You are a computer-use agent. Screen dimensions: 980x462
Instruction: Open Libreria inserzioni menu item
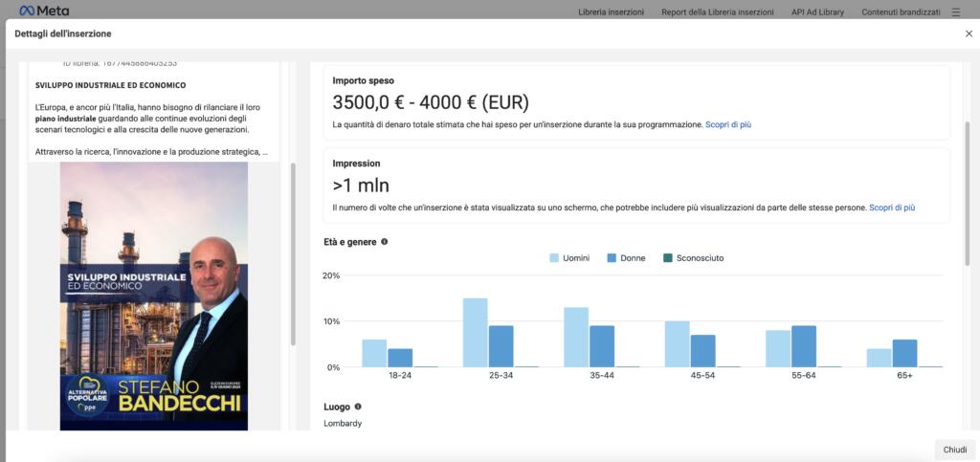pos(611,12)
